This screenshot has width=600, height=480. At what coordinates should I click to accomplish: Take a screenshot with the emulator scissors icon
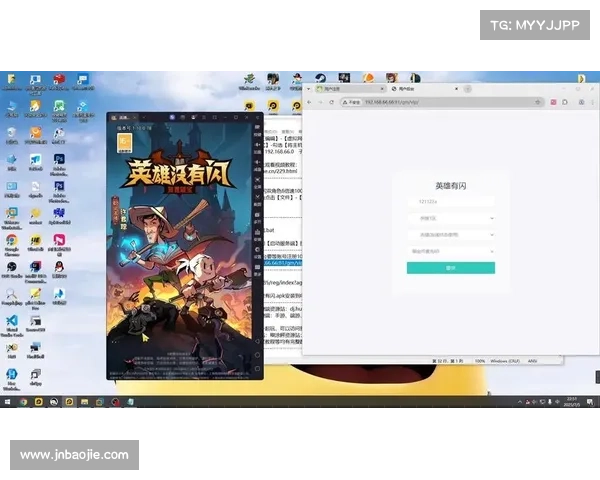pyautogui.click(x=258, y=199)
